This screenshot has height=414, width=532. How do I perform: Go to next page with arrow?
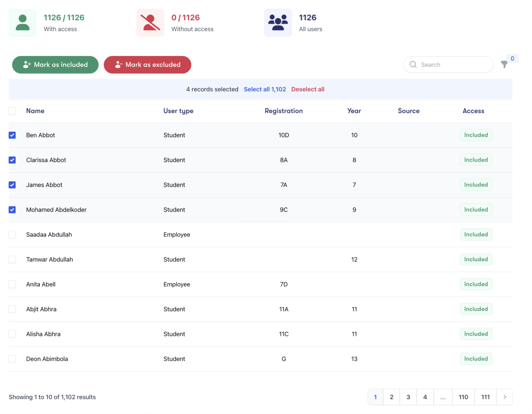click(504, 397)
